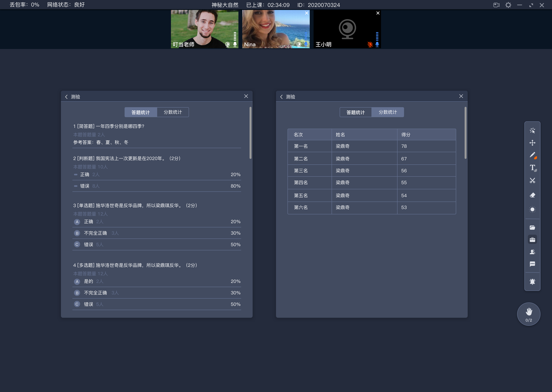Select the move/drag tool icon
552x392 pixels.
pos(533,142)
